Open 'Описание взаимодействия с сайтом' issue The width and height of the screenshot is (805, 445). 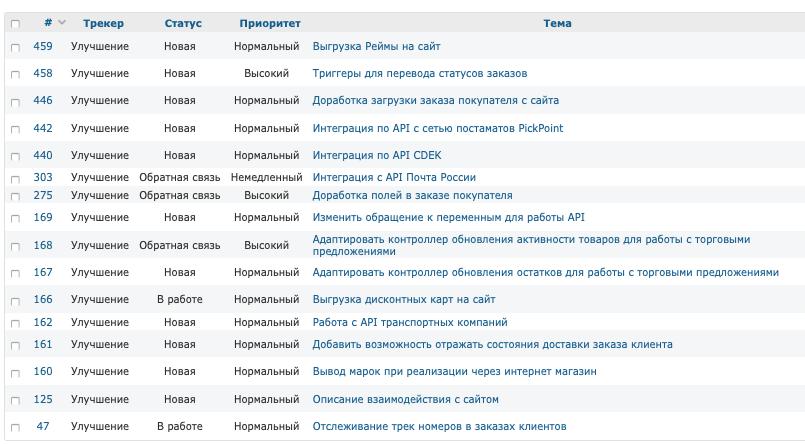(405, 399)
